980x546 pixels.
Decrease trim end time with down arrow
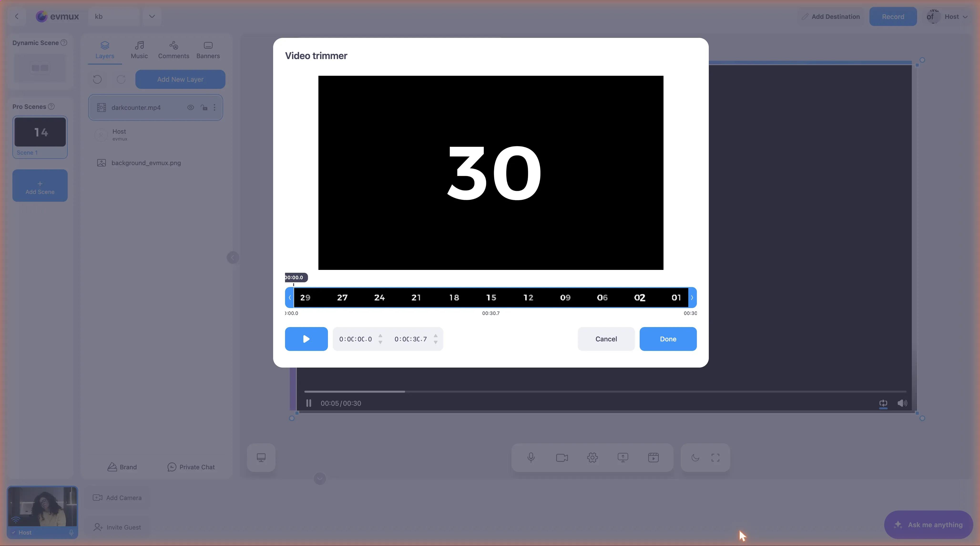tap(436, 342)
